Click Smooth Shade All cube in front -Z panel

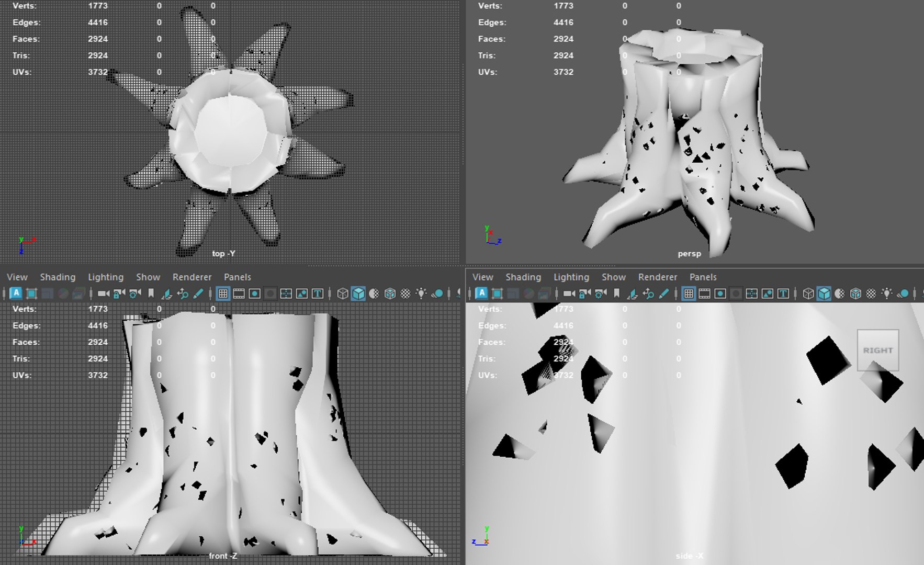click(358, 293)
